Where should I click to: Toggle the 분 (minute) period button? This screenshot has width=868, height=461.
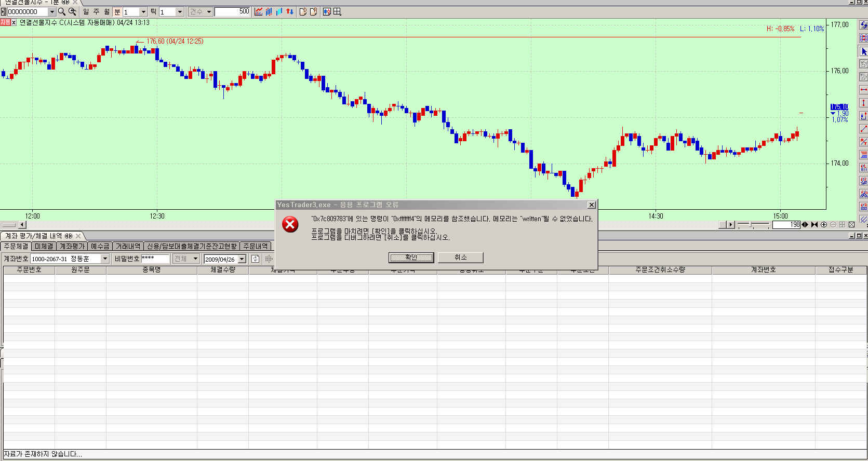click(117, 11)
